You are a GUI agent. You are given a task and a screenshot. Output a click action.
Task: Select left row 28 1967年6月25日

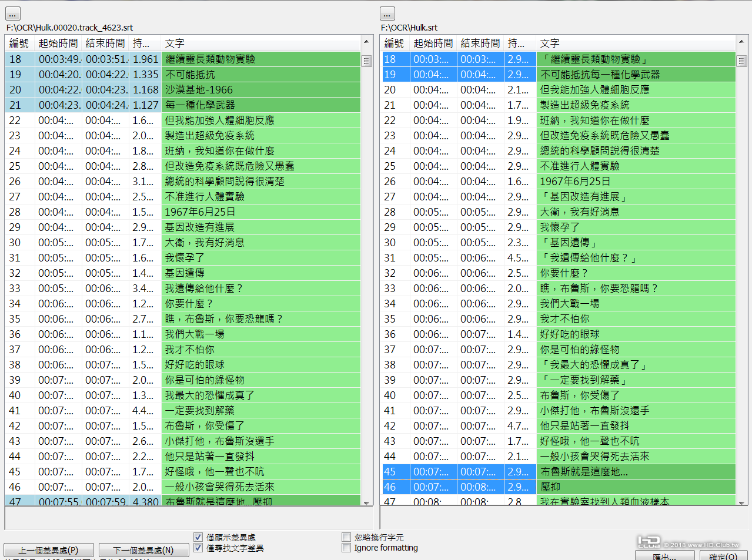click(x=183, y=212)
